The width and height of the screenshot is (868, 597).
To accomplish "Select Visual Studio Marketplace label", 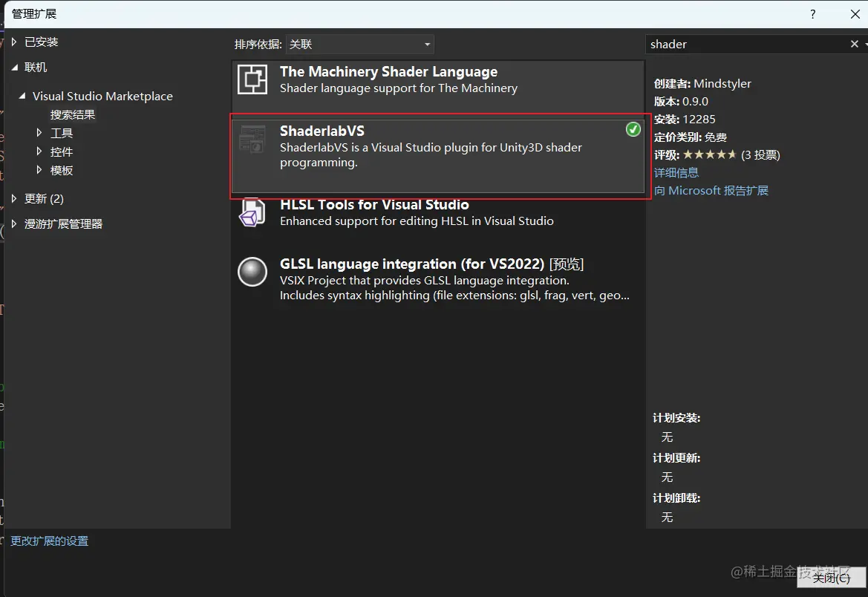I will tap(103, 97).
